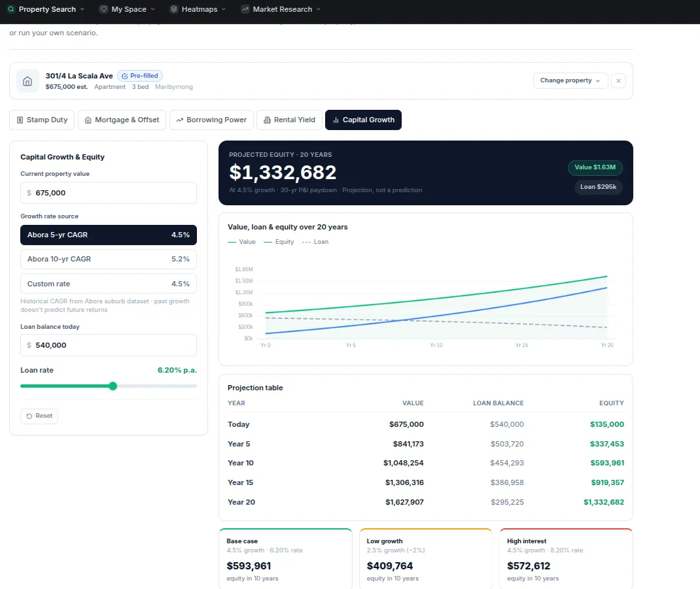700x589 pixels.
Task: Click the Value legend entry
Action: (x=241, y=242)
